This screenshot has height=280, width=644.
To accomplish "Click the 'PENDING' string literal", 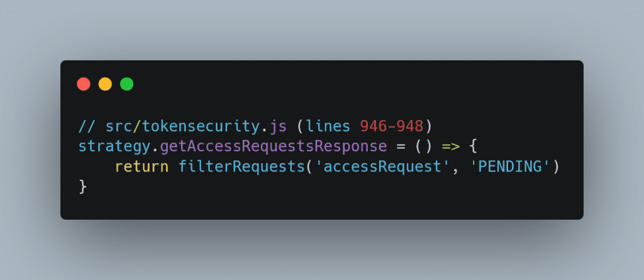I will tap(509, 167).
